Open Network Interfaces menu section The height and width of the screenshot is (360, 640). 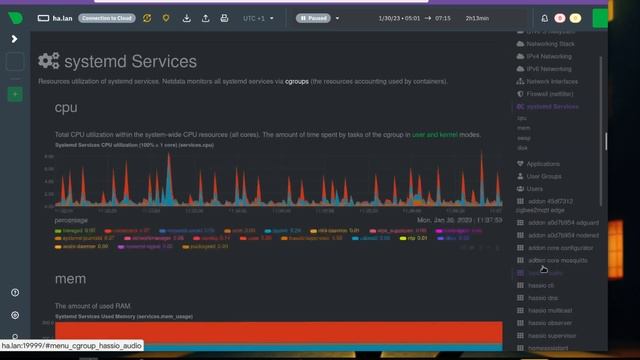pyautogui.click(x=547, y=82)
